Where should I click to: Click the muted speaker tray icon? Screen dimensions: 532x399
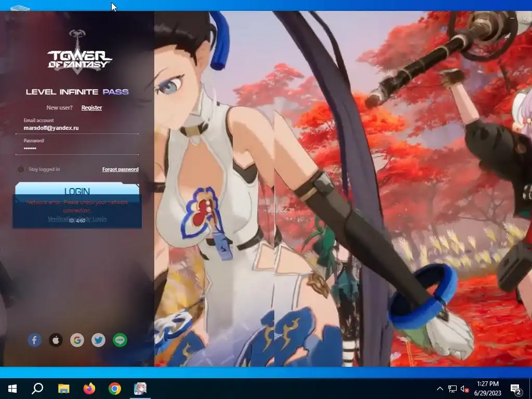[x=464, y=389]
